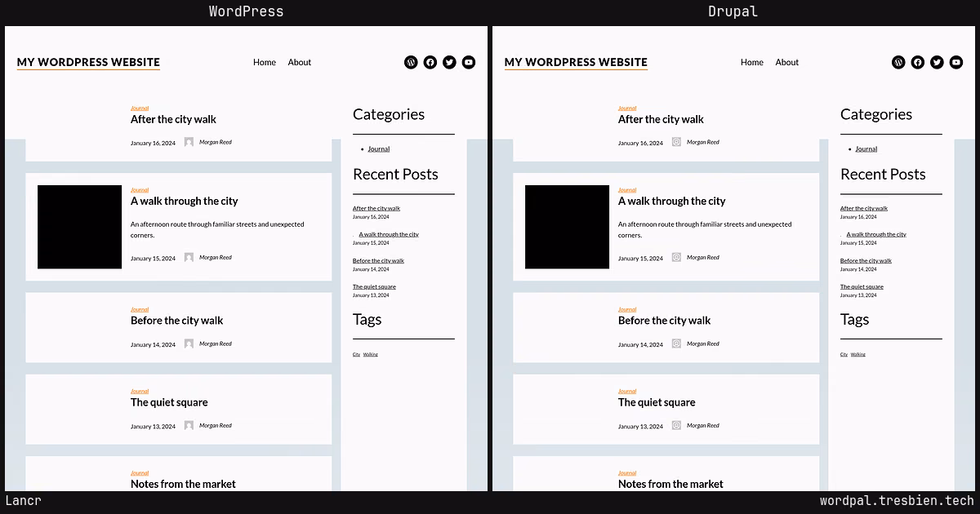The height and width of the screenshot is (514, 980).
Task: Open post title 'Notes from the market' in Drupal pane
Action: pyautogui.click(x=670, y=484)
